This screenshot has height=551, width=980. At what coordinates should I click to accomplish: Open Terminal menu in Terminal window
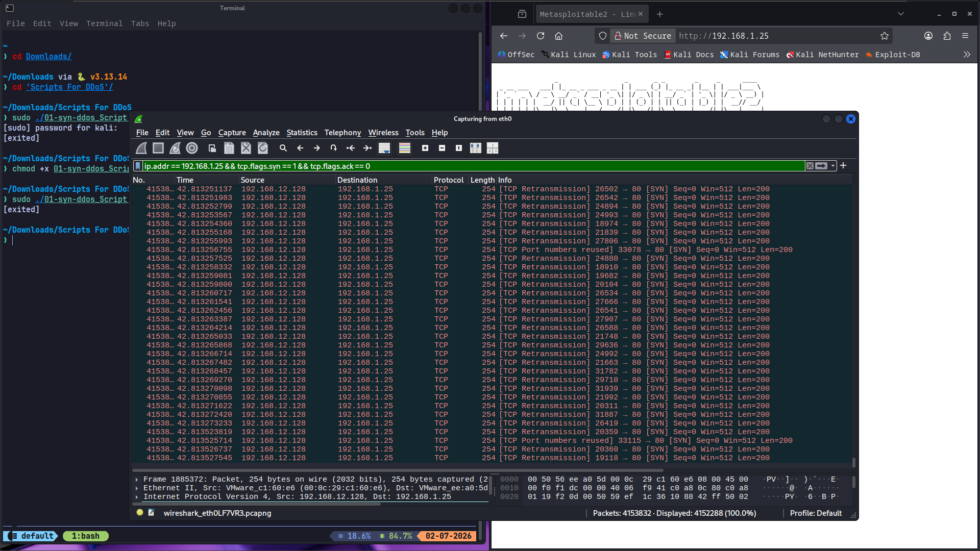104,23
